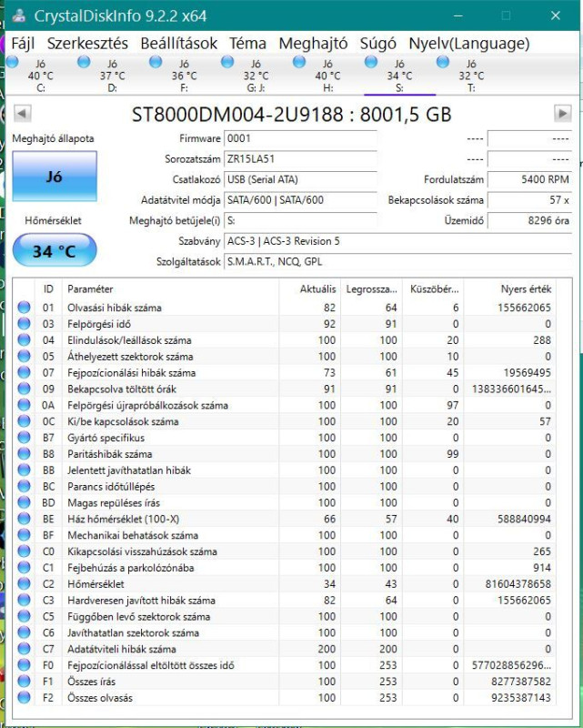Click status orb for Jelentett javíthatatlan hibák

coord(24,470)
